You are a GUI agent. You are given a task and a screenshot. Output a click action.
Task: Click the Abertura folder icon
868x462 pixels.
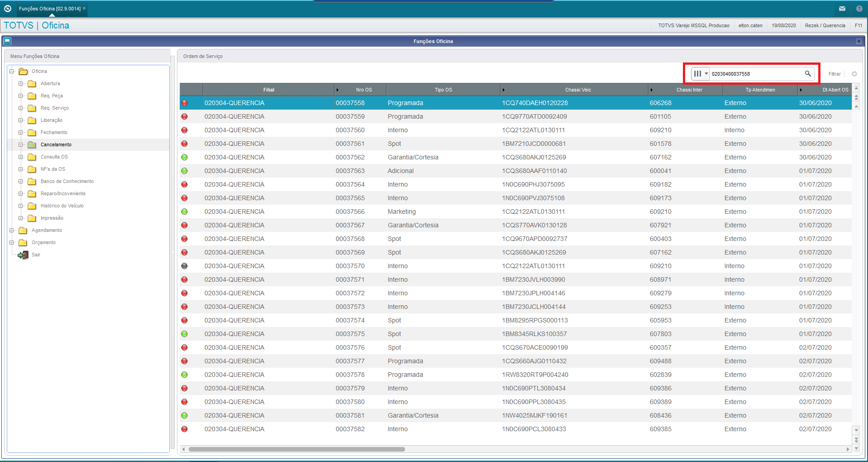(x=32, y=83)
